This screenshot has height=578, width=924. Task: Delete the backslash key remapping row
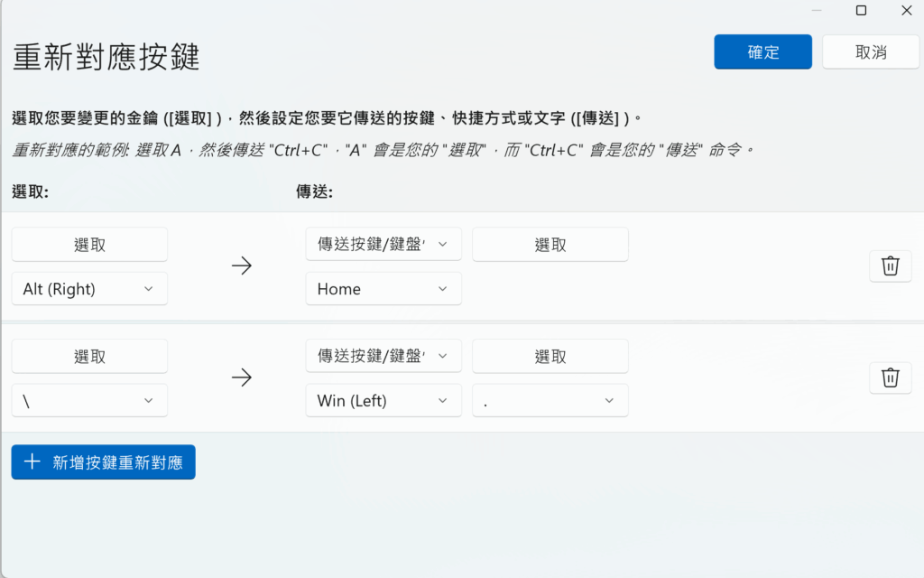[890, 378]
